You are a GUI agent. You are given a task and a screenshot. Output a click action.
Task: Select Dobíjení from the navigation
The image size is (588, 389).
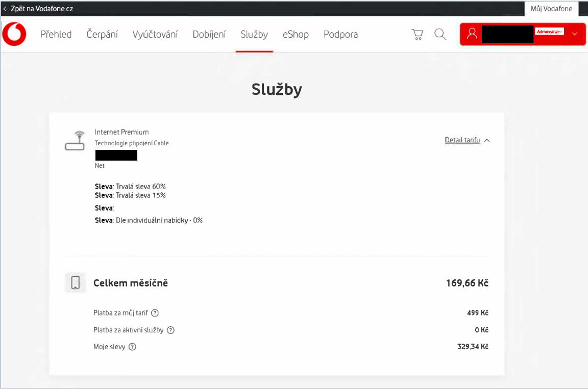[x=209, y=35]
